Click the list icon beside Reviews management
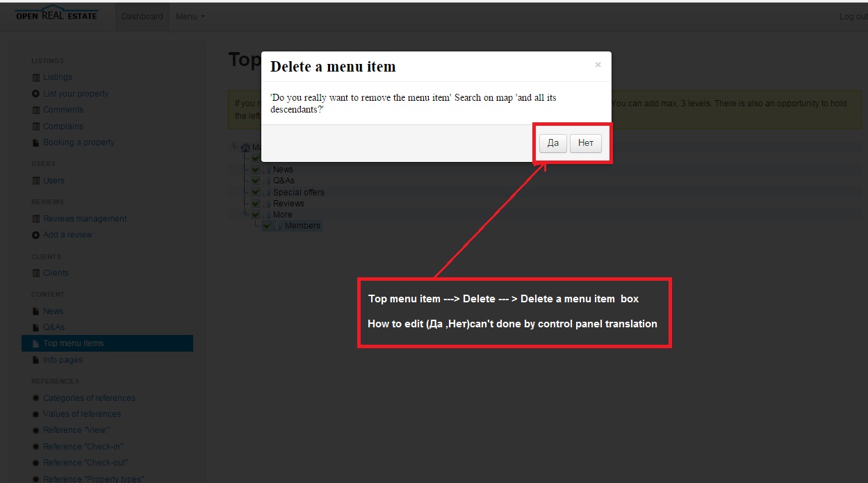The height and width of the screenshot is (483, 868). pos(35,218)
